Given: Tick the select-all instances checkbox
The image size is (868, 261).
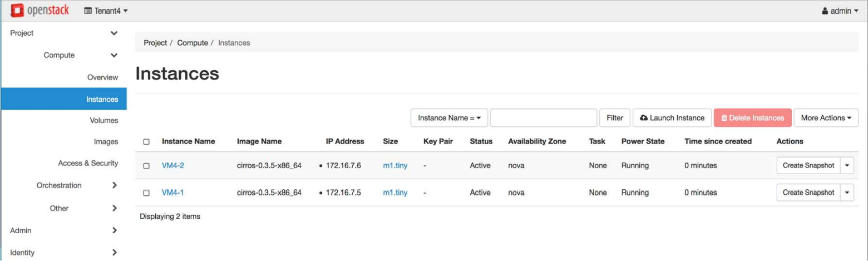Looking at the screenshot, I should 146,142.
